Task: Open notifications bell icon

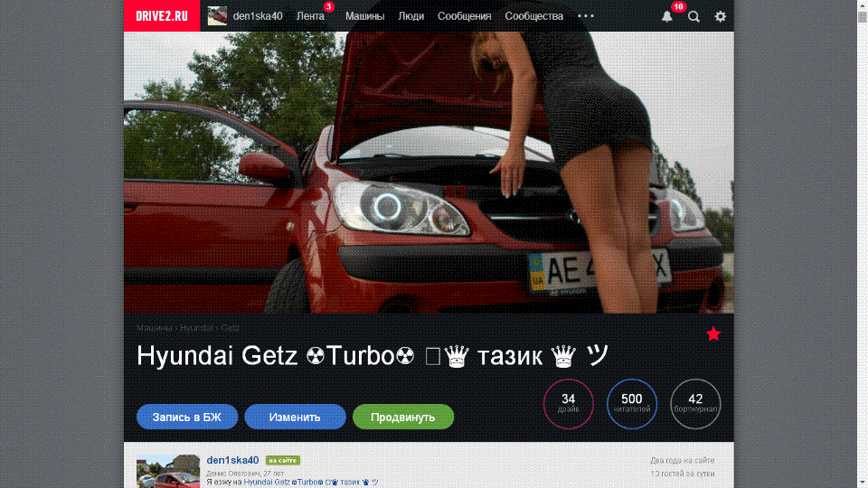Action: point(667,16)
